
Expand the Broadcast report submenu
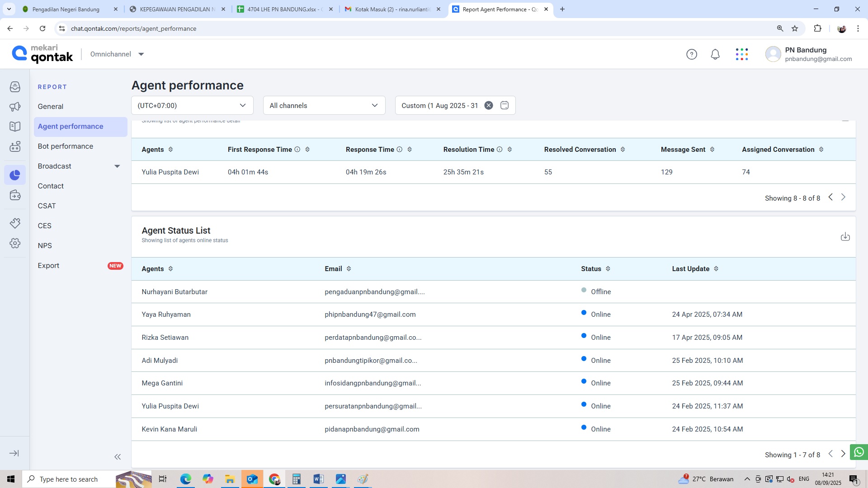click(x=117, y=166)
